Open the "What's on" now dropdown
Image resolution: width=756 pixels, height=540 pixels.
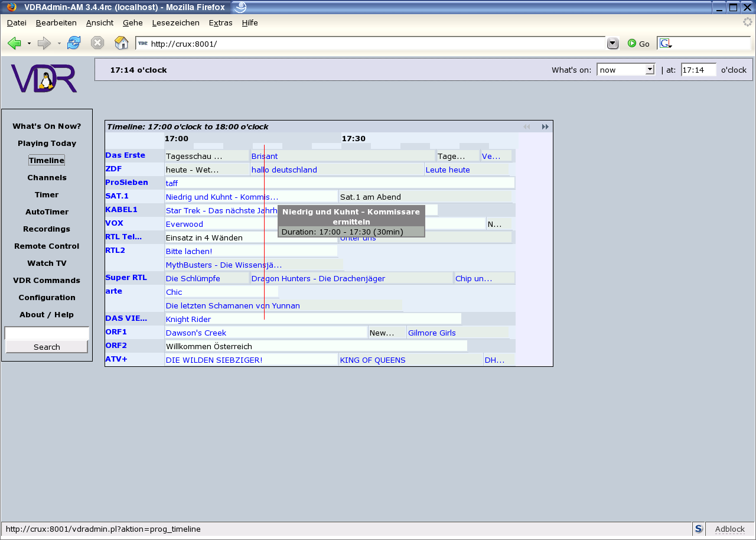pyautogui.click(x=625, y=70)
